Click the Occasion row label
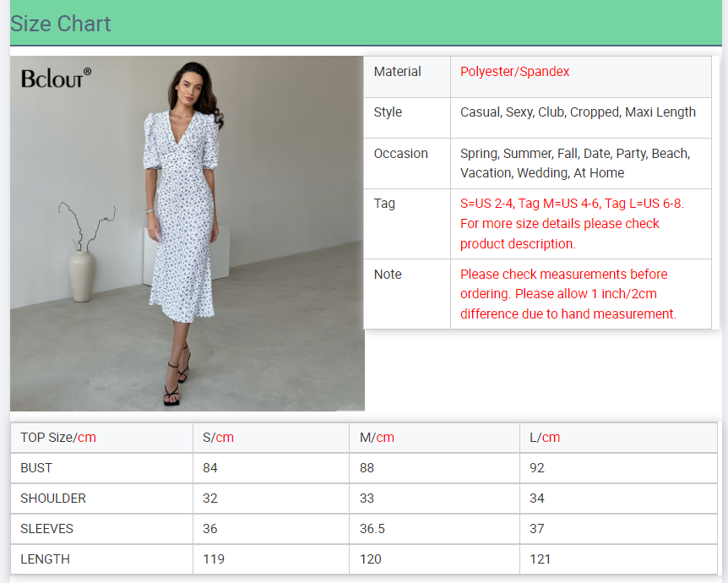 click(400, 154)
